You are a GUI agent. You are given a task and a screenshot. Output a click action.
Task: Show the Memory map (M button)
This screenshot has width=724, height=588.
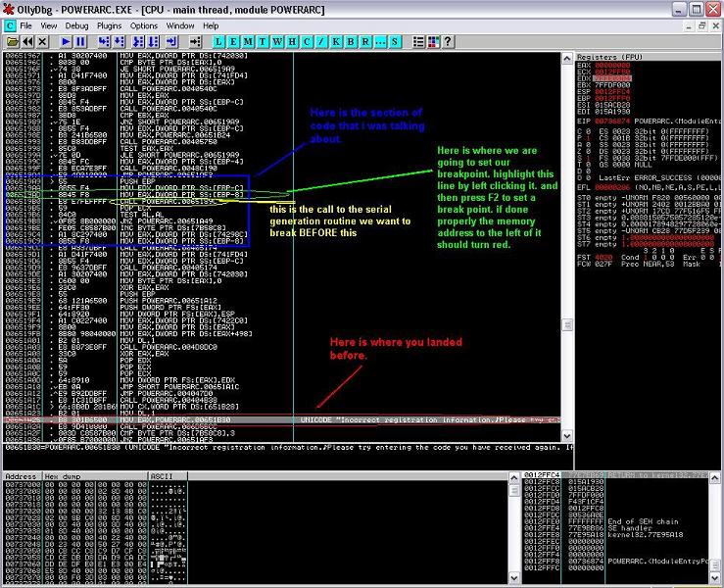(248, 42)
